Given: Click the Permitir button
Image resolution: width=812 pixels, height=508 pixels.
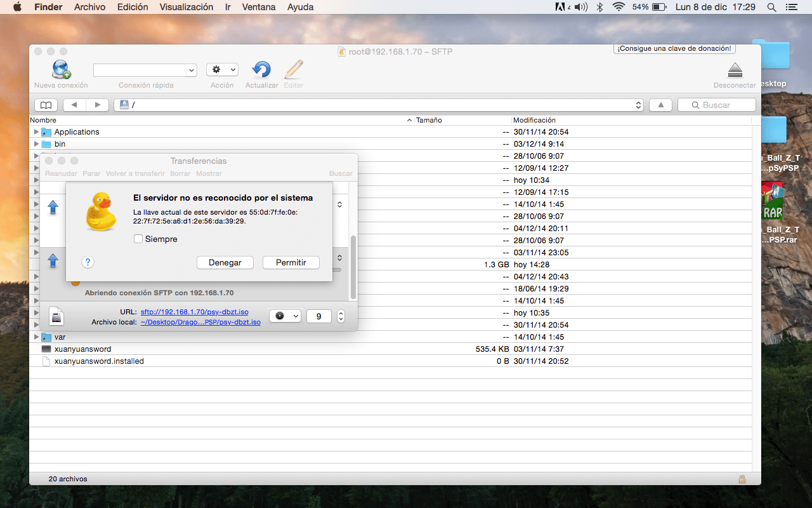Looking at the screenshot, I should [x=291, y=262].
